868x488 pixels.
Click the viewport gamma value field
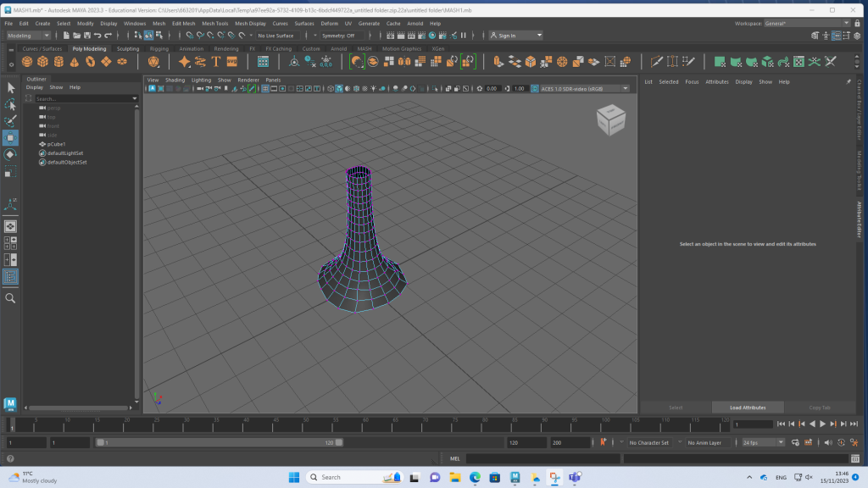click(x=520, y=88)
